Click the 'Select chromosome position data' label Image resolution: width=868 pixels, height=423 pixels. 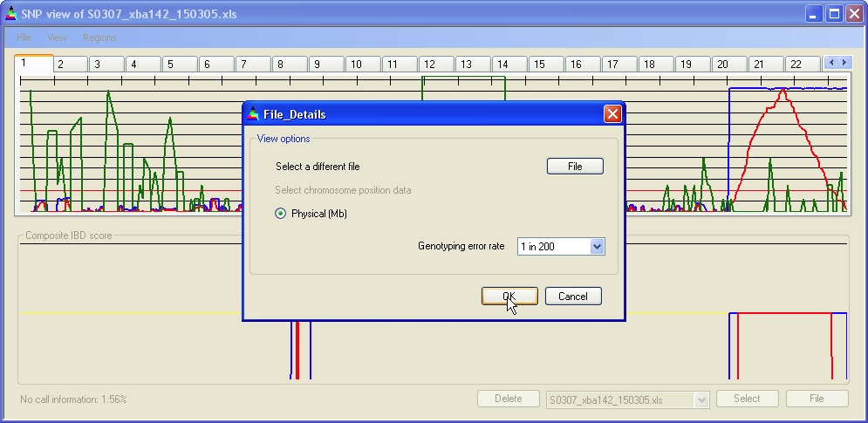pyautogui.click(x=343, y=190)
